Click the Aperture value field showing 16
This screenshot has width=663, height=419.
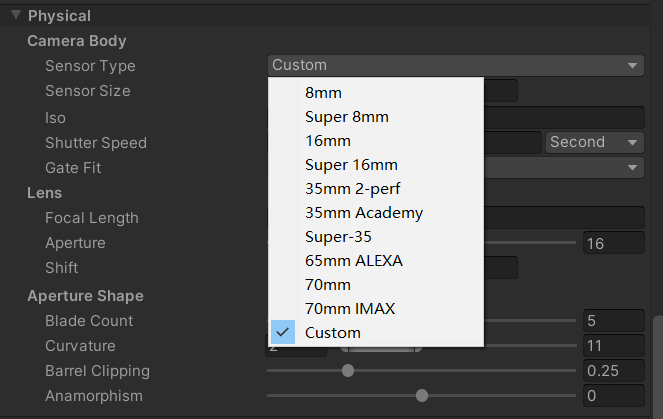tap(613, 242)
